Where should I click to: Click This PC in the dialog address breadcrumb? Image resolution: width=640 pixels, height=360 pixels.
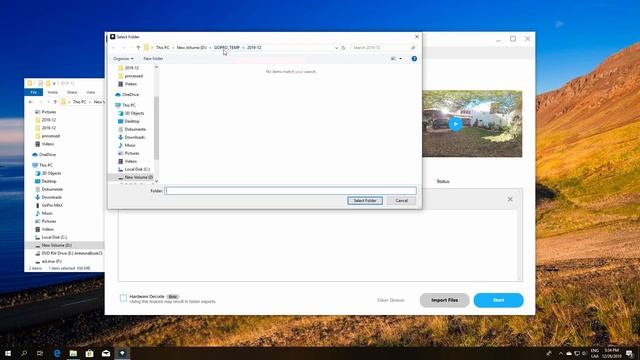tap(162, 48)
